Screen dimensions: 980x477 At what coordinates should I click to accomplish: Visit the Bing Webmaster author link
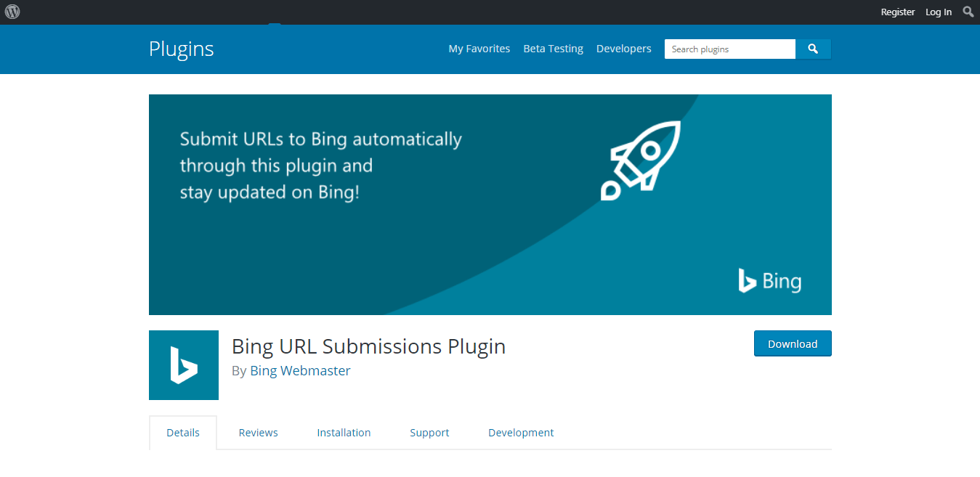300,371
